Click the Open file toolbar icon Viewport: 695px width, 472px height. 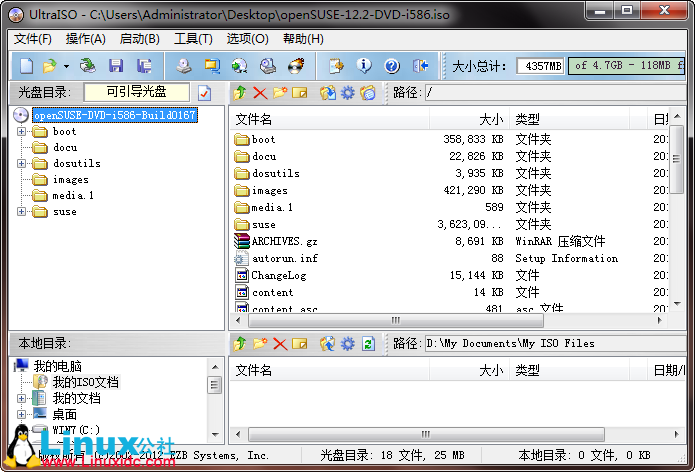tap(50, 66)
